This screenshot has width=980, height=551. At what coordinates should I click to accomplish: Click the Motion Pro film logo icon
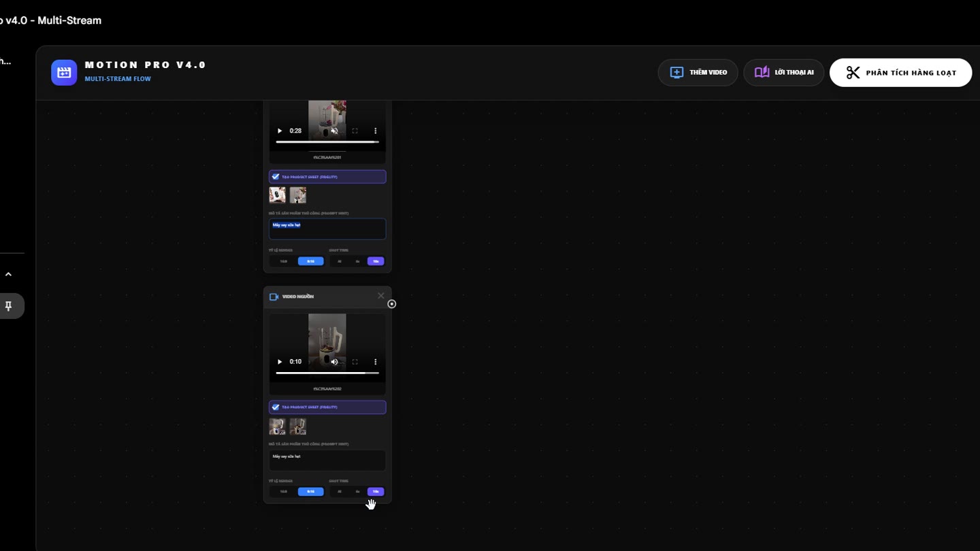pos(64,72)
